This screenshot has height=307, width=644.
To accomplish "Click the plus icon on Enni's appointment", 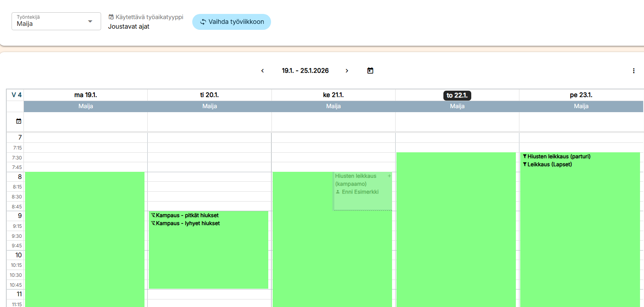I will tap(389, 176).
